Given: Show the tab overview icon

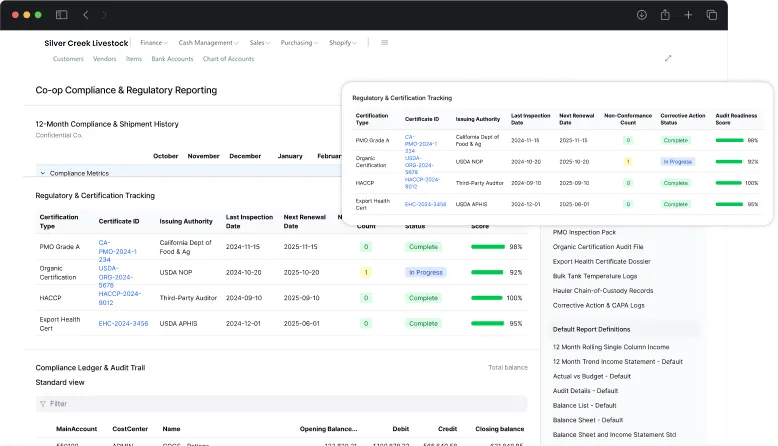Looking at the screenshot, I should 712,15.
